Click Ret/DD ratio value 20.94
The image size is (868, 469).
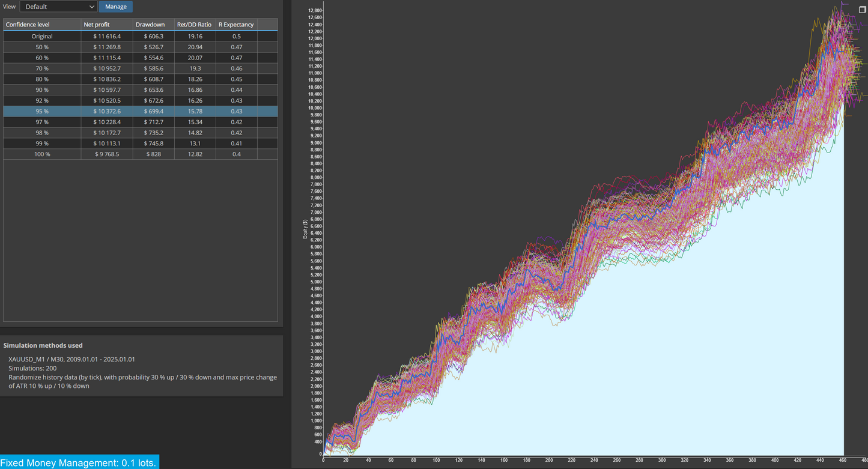pos(195,47)
